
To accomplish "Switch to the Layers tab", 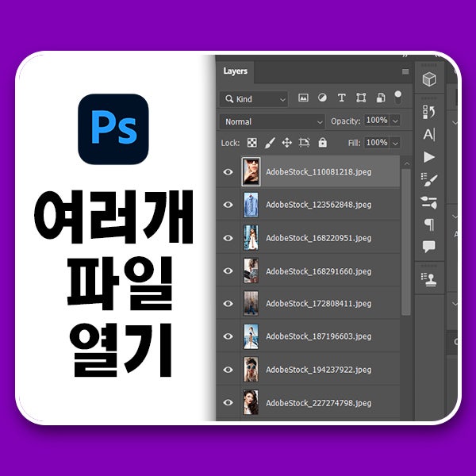I will pyautogui.click(x=236, y=71).
